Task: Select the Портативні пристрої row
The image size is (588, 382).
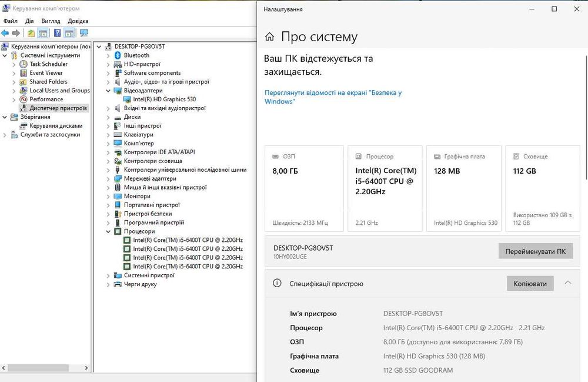Action: (152, 205)
